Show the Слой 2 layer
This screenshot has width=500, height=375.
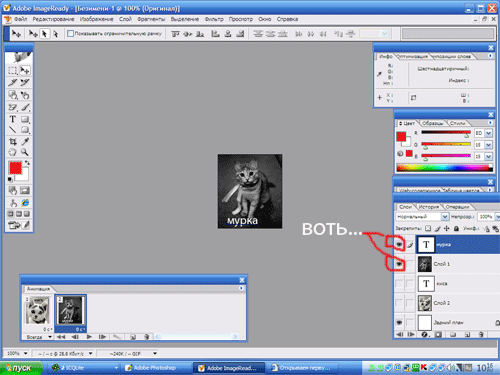click(x=399, y=303)
